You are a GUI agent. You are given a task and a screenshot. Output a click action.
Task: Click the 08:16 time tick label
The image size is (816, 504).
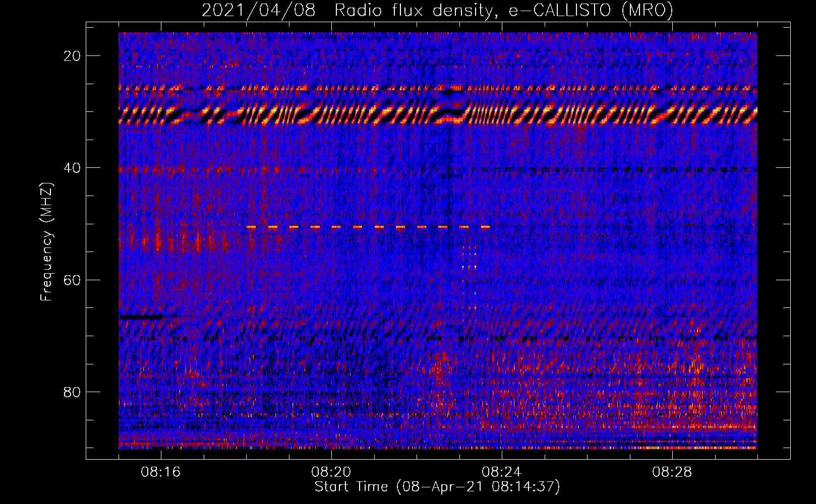(161, 472)
